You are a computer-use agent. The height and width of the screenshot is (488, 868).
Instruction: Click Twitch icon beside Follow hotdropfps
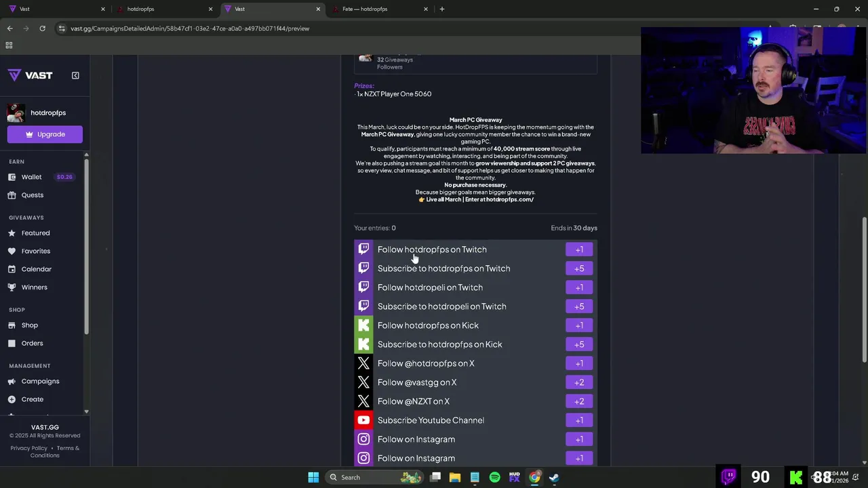click(363, 249)
